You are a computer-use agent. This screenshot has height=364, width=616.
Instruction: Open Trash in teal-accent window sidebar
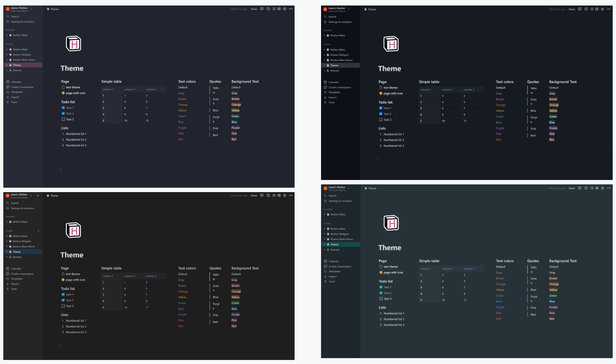tap(332, 282)
